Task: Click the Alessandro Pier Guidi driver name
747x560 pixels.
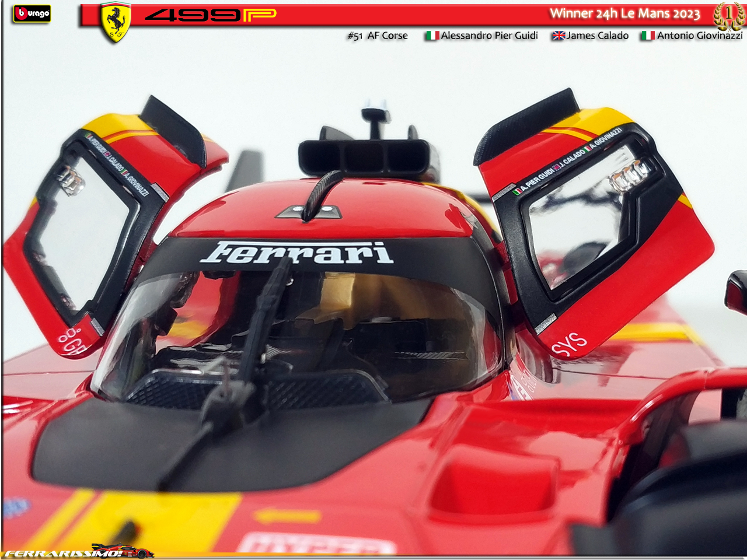Action: pos(489,36)
